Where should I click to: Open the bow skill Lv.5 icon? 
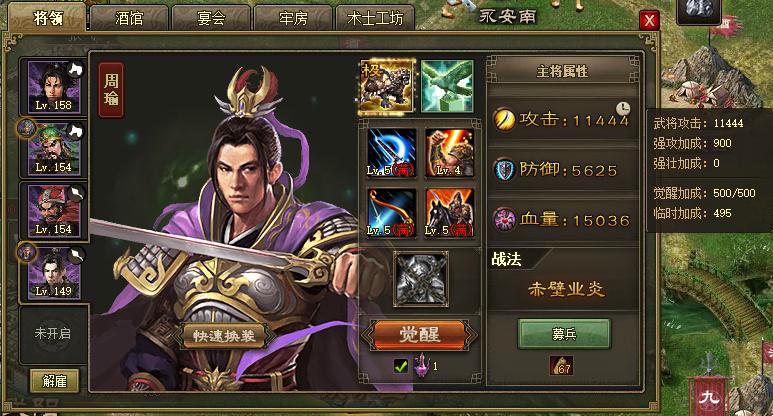click(x=391, y=213)
